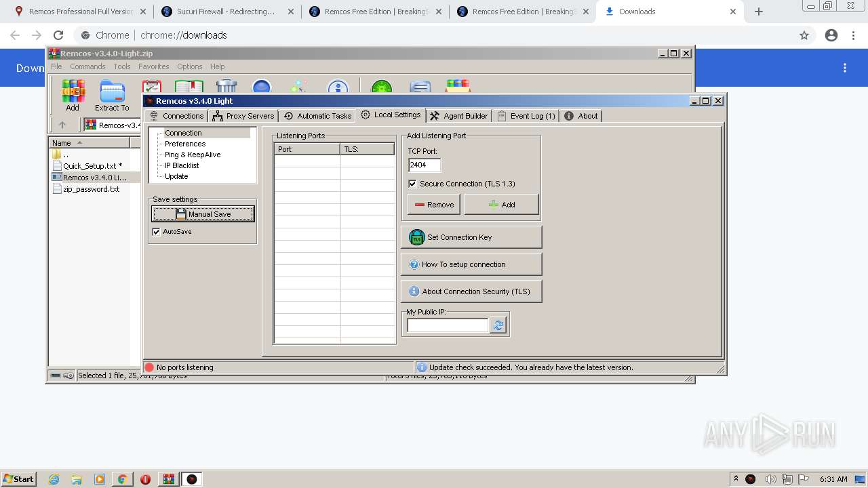The height and width of the screenshot is (488, 868).
Task: Open the Agent Builder tab
Action: (459, 116)
